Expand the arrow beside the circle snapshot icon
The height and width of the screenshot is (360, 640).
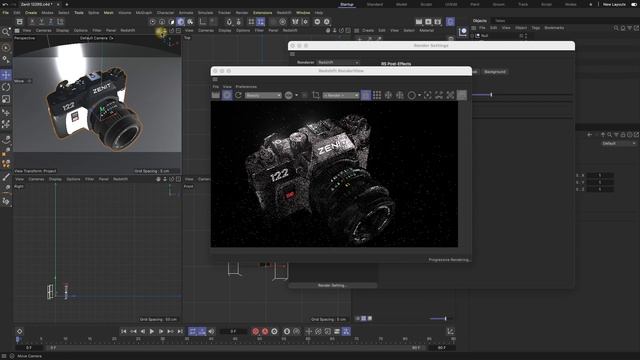419,96
